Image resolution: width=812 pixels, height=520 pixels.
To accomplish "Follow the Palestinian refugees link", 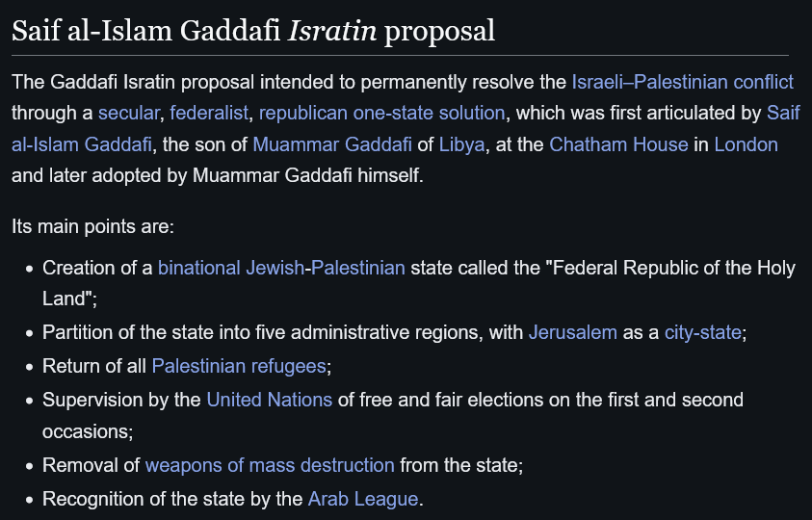I will coord(239,366).
